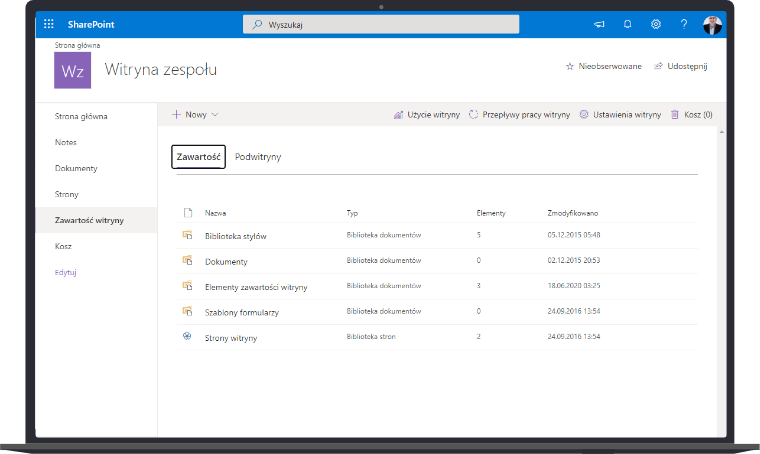Click the scrollbar up arrow
The image size is (760, 454).
pyautogui.click(x=722, y=132)
